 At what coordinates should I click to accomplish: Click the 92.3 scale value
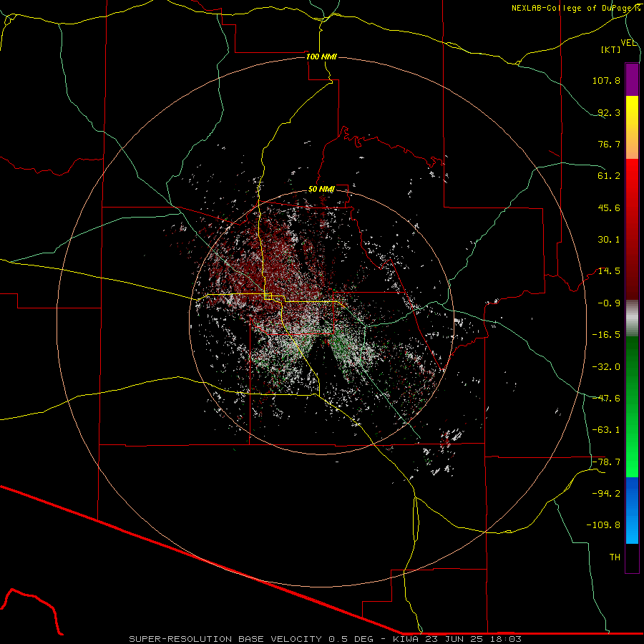click(x=609, y=112)
